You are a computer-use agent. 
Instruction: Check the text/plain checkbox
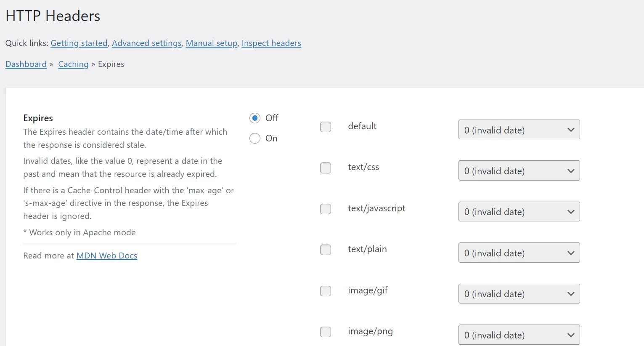[x=326, y=250]
